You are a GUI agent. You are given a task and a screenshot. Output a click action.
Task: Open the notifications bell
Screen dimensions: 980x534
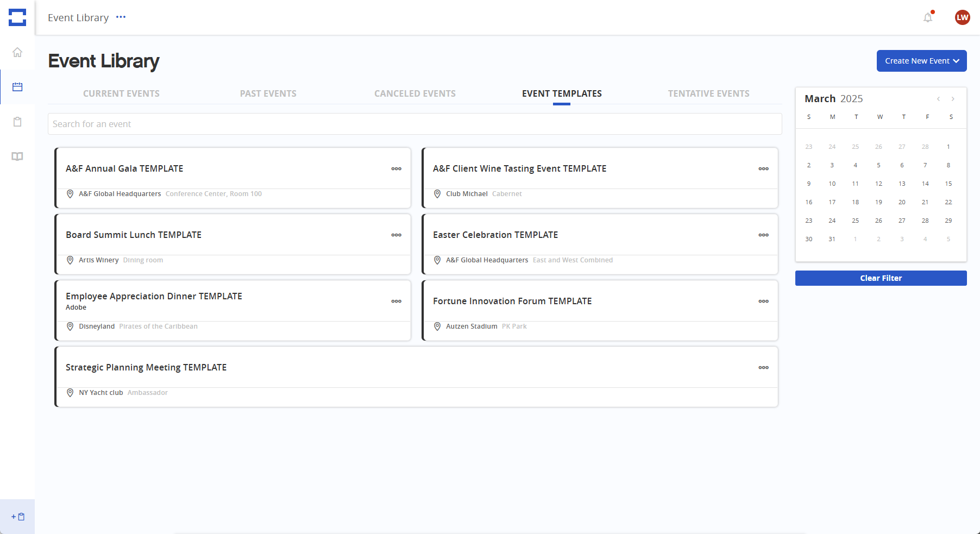pyautogui.click(x=928, y=17)
